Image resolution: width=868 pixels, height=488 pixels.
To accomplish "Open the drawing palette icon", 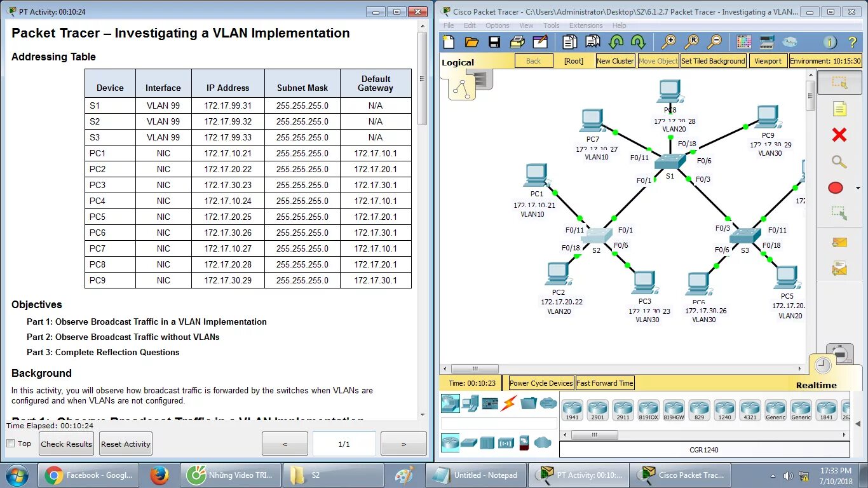I will [x=744, y=42].
